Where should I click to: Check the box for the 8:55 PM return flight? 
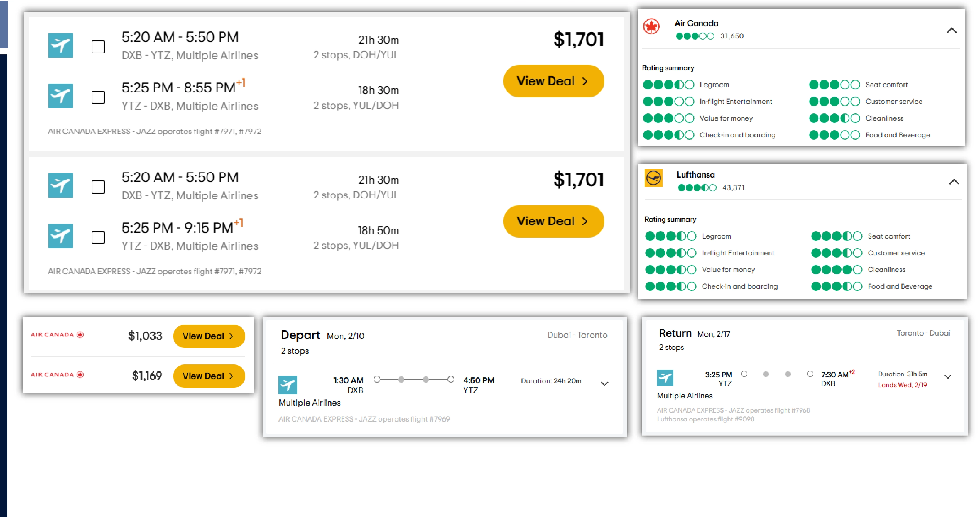98,97
